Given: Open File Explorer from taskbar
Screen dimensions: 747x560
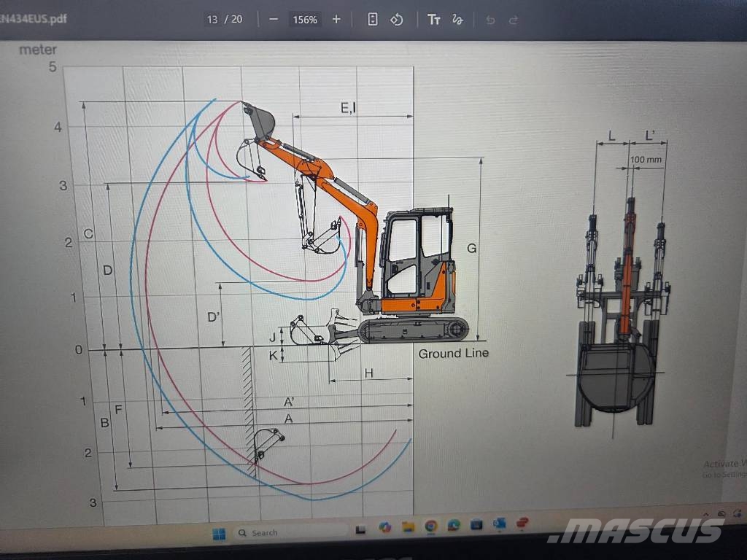Looking at the screenshot, I should coord(408,526).
